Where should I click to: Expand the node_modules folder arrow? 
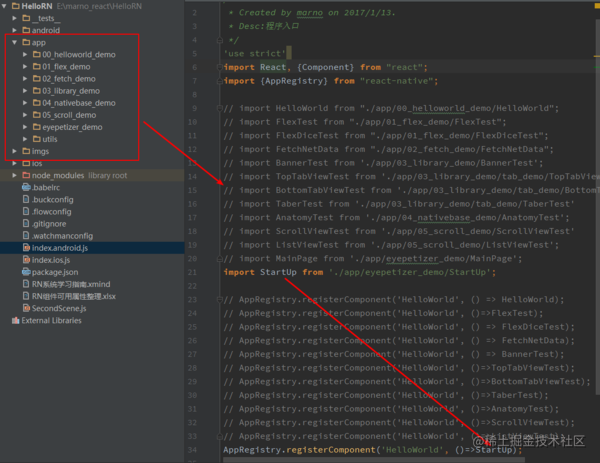tap(15, 175)
